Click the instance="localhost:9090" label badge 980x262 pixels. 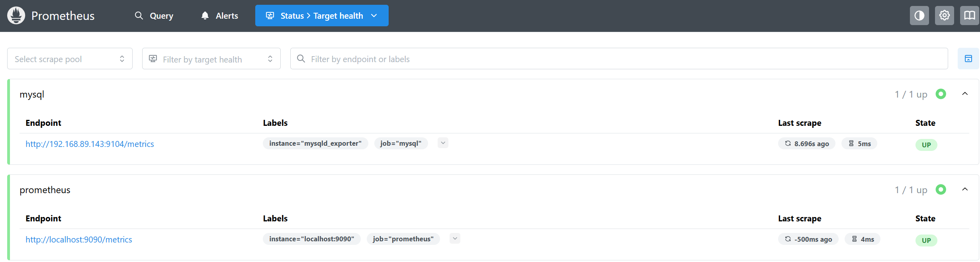312,239
